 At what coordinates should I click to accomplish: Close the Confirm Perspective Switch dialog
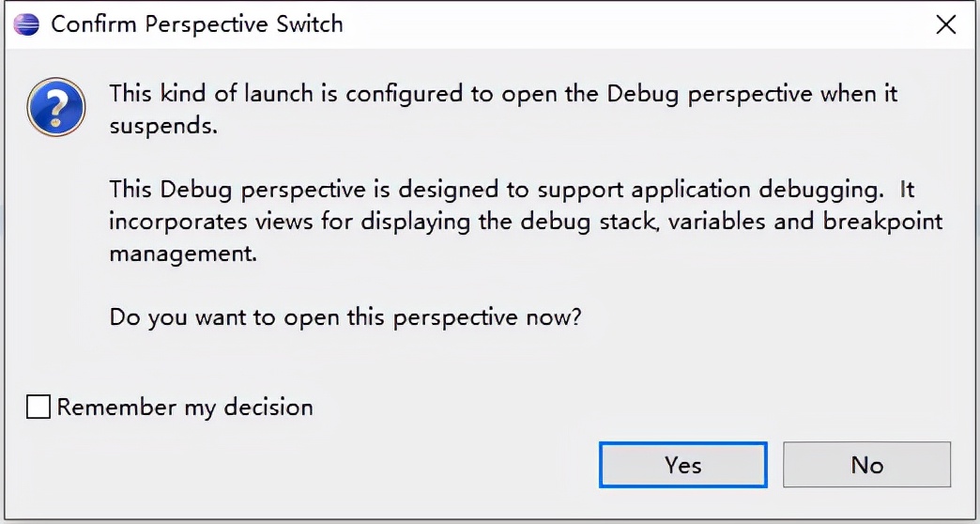[946, 25]
